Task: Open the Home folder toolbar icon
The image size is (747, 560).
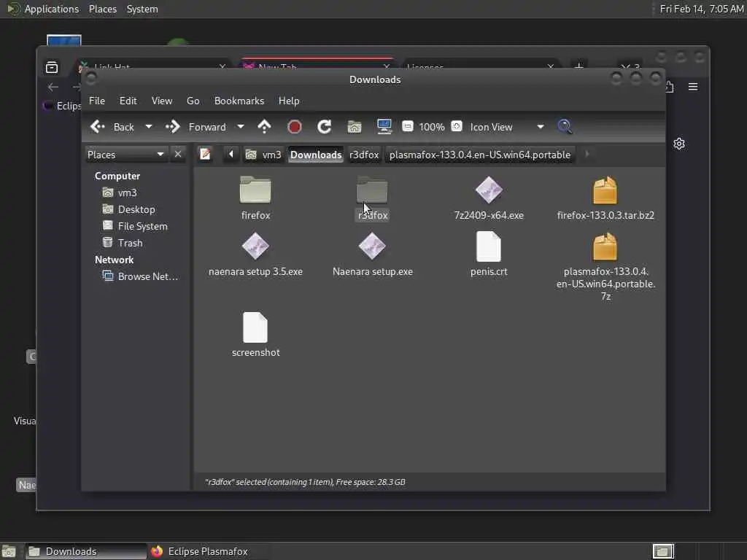Action: [355, 127]
